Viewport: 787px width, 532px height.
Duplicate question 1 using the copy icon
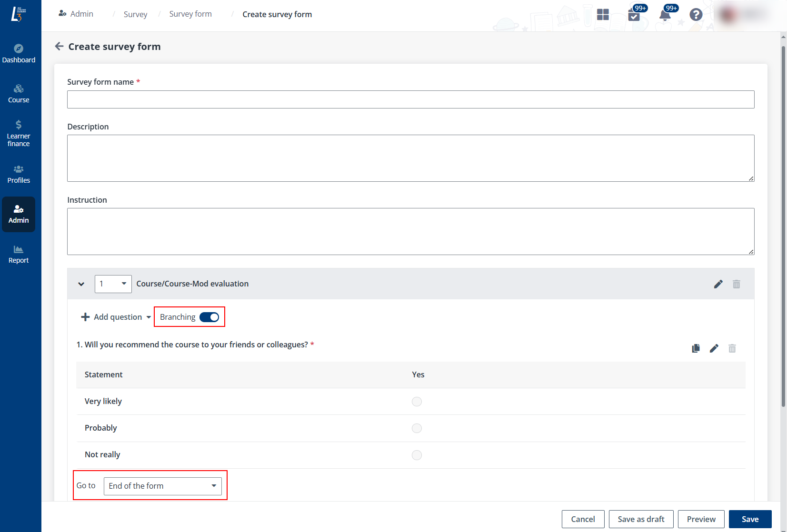(x=696, y=348)
